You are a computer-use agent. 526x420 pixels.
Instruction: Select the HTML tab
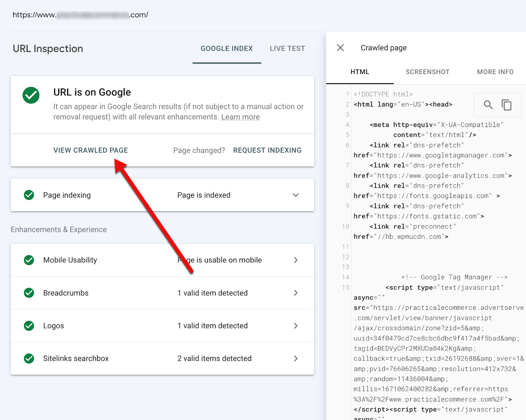pyautogui.click(x=360, y=72)
